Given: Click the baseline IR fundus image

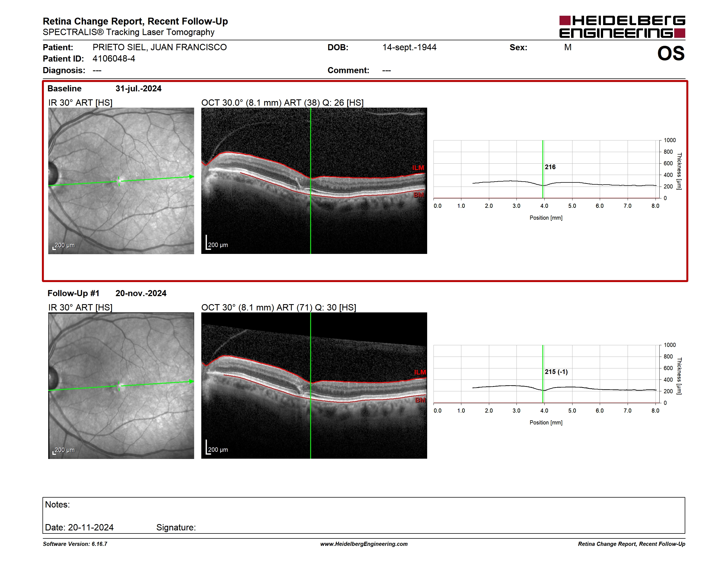Looking at the screenshot, I should 121,181.
